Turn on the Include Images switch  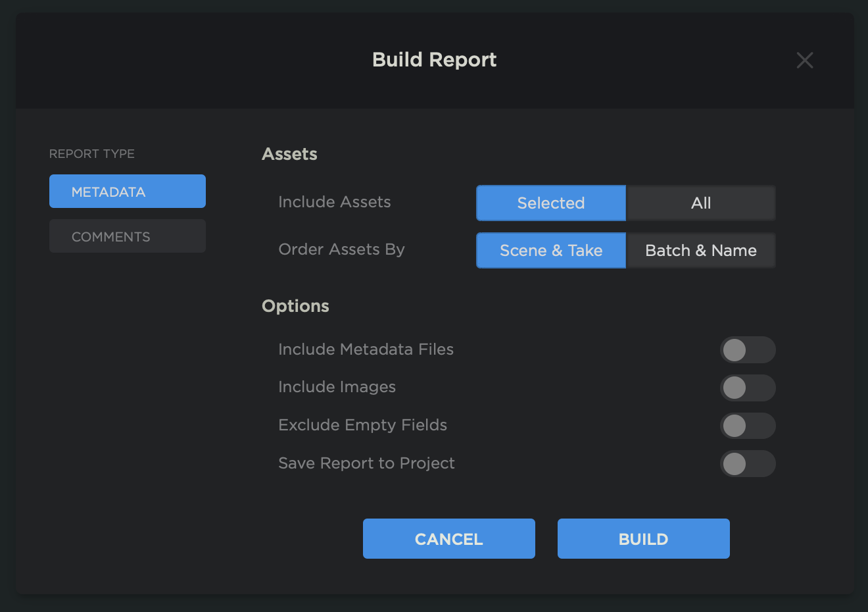pyautogui.click(x=748, y=388)
